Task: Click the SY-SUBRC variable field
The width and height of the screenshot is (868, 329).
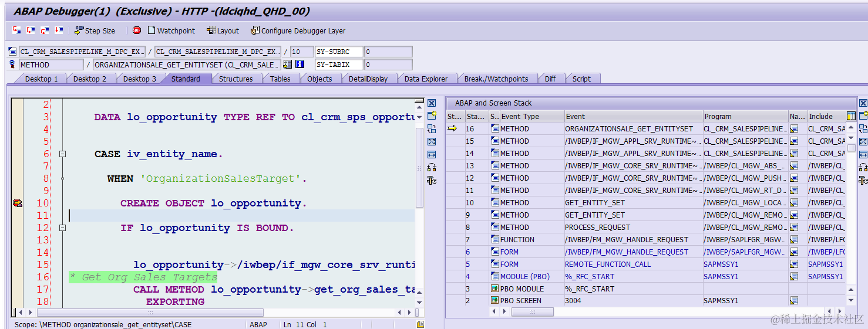Action: (339, 52)
